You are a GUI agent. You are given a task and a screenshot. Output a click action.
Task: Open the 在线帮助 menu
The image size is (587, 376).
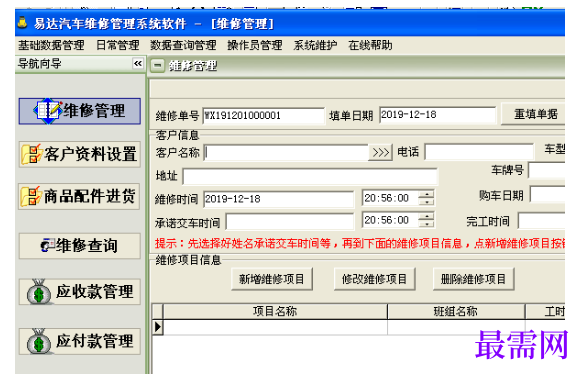pos(370,45)
